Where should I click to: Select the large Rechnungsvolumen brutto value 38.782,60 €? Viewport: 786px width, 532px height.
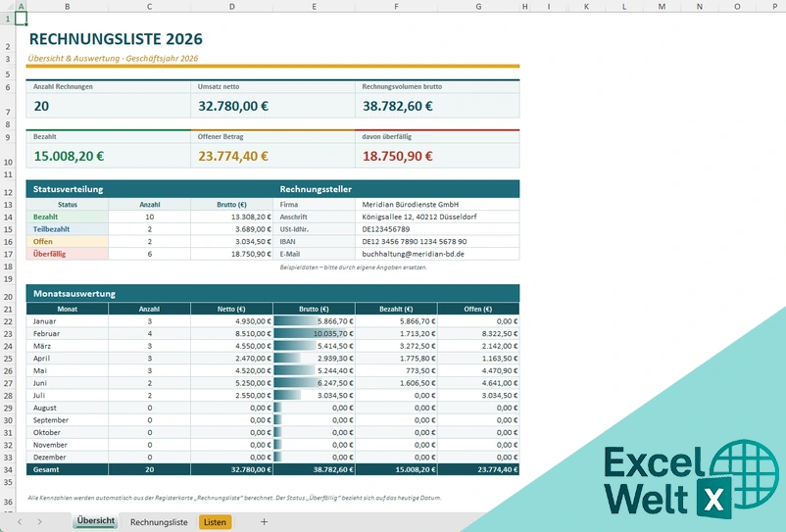[x=398, y=106]
